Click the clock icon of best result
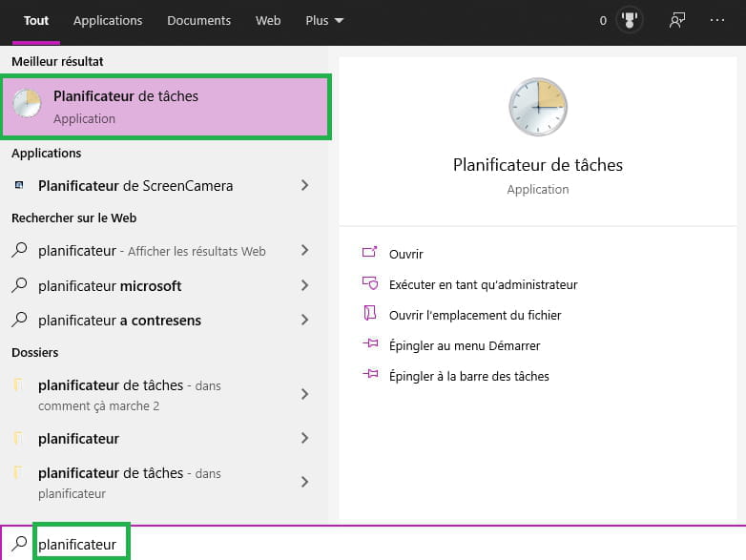Viewport: 746px width, 560px height. click(x=27, y=103)
